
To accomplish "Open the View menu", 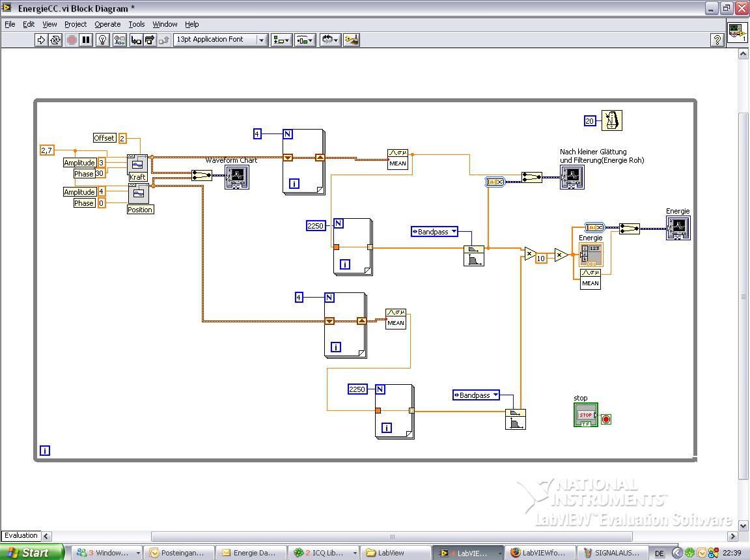I will [49, 24].
